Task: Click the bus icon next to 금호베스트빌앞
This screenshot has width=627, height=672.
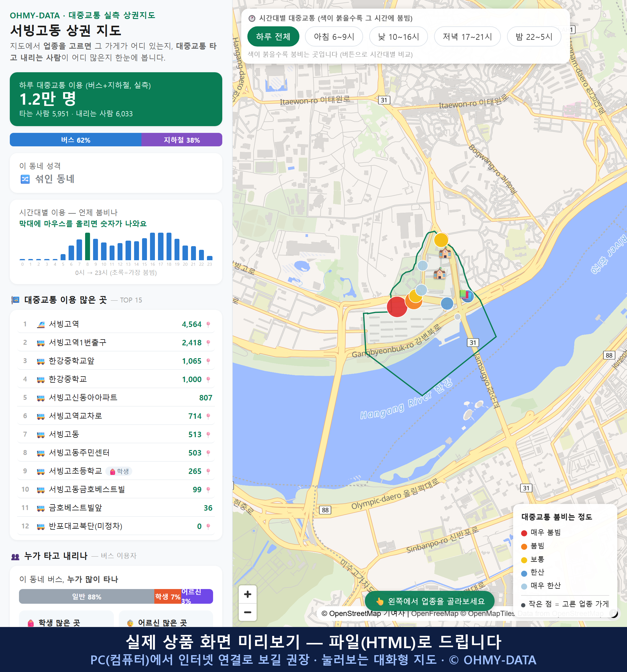Action: [x=40, y=508]
